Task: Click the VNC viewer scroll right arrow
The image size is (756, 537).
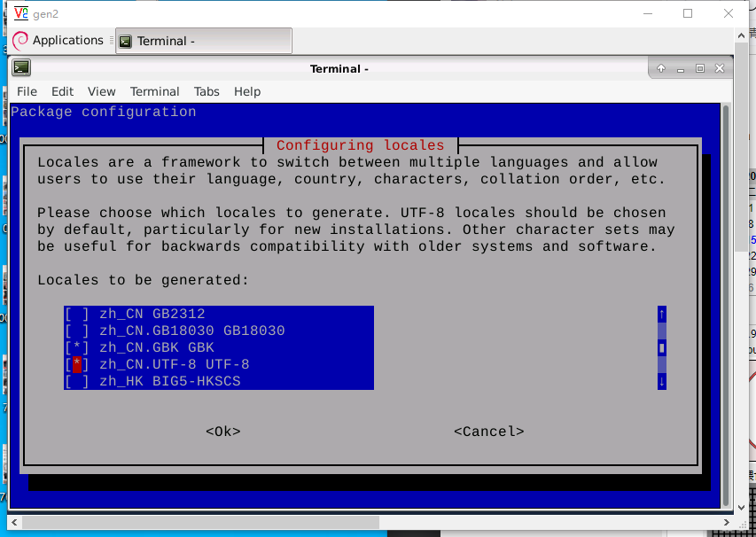Action: click(x=727, y=523)
